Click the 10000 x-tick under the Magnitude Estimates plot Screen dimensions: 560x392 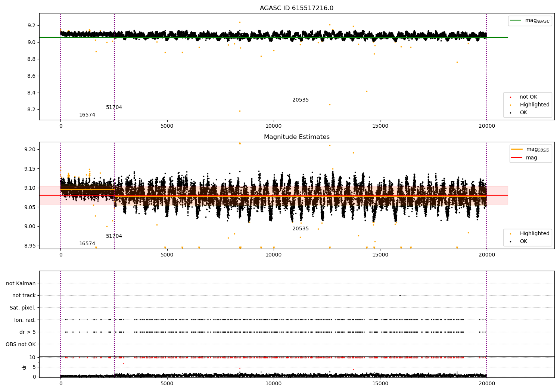click(x=274, y=255)
